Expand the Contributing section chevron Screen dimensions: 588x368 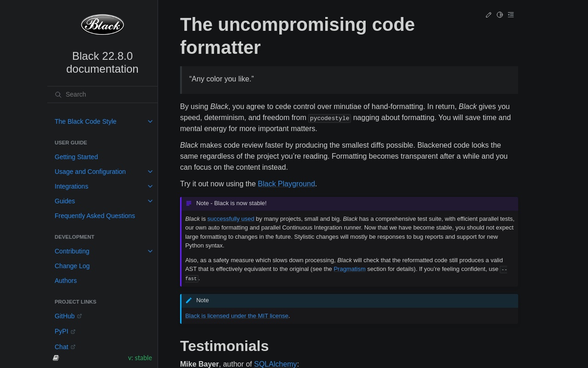tap(150, 251)
